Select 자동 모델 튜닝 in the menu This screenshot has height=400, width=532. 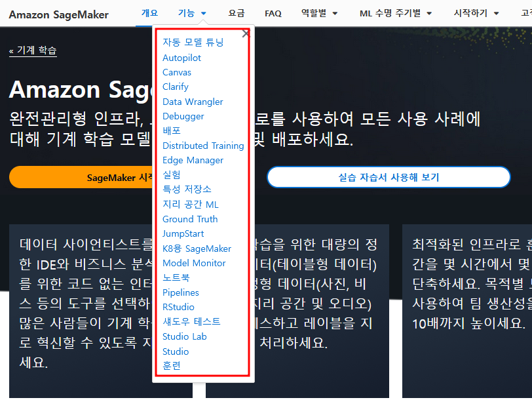(x=193, y=43)
